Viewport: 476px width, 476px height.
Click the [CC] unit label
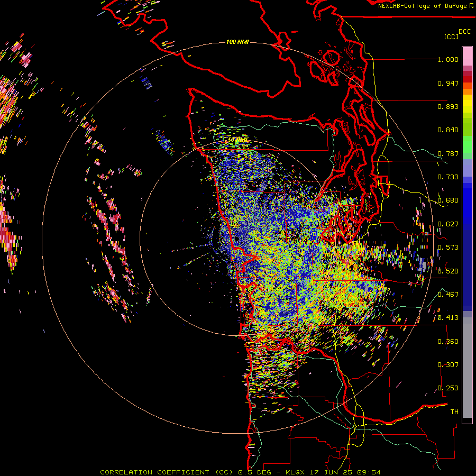tap(452, 36)
